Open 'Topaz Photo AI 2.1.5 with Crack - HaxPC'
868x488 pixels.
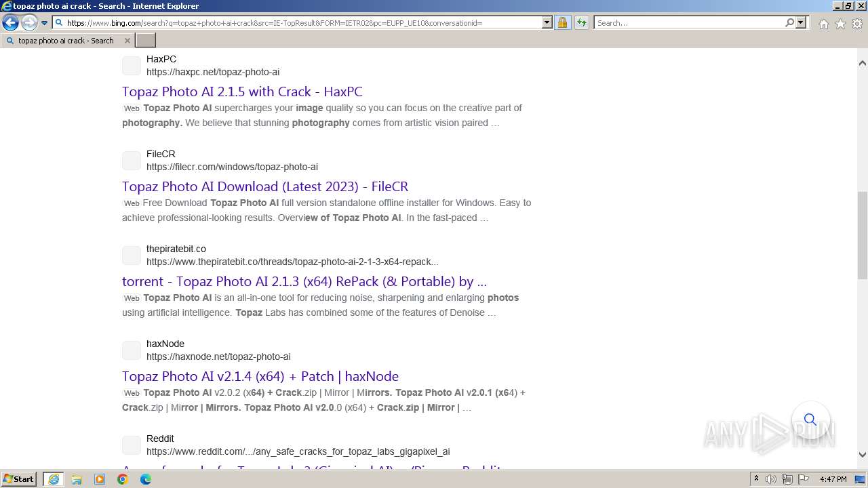click(x=242, y=91)
